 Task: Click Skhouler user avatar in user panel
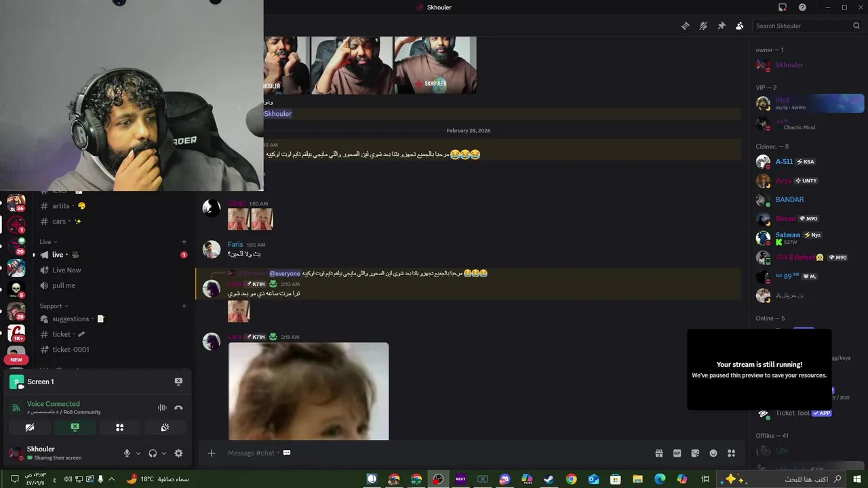[16, 453]
